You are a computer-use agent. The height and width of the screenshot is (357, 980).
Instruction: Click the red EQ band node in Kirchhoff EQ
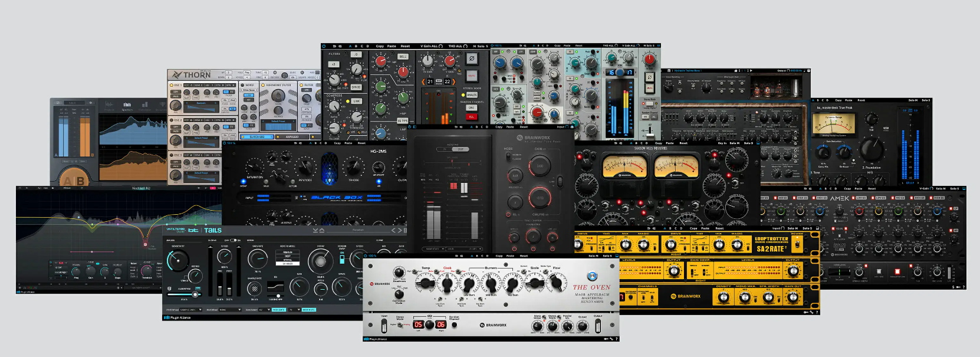(145, 244)
